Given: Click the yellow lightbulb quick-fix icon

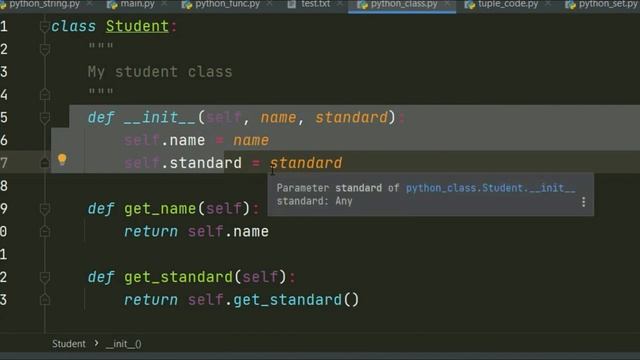Looking at the screenshot, I should [x=62, y=159].
